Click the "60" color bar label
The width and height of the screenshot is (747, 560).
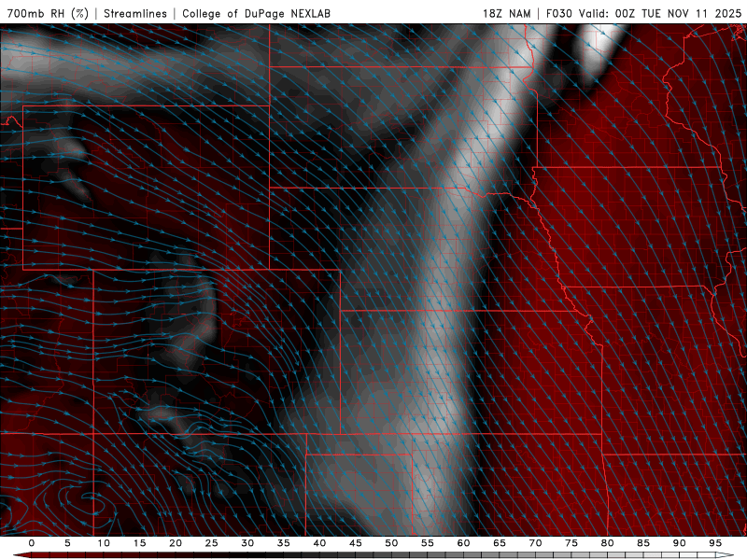(463, 543)
